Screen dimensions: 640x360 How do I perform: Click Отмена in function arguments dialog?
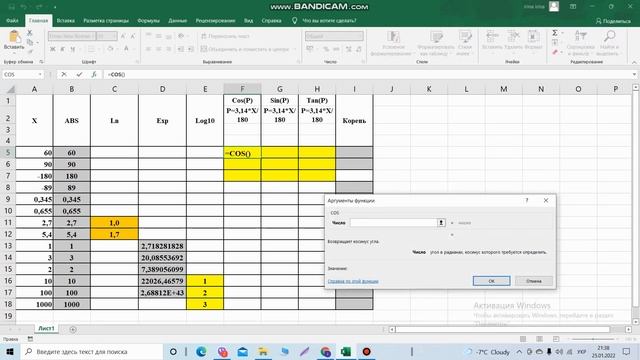533,281
